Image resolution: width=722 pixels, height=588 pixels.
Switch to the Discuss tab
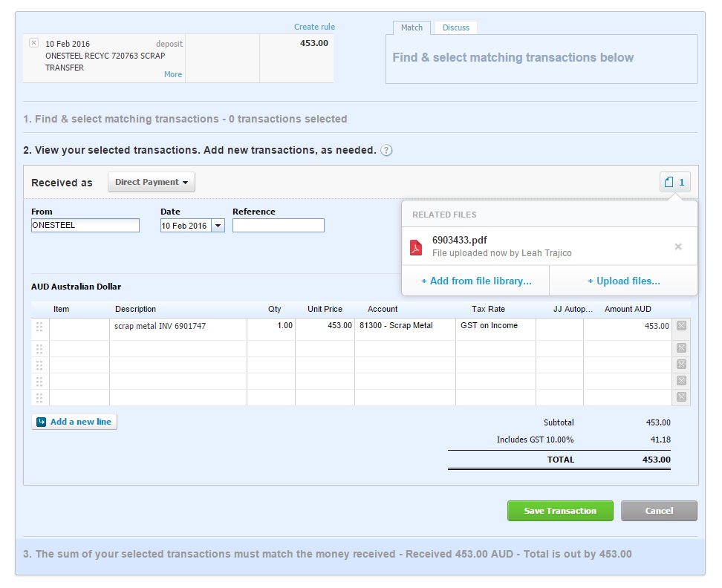tap(456, 27)
